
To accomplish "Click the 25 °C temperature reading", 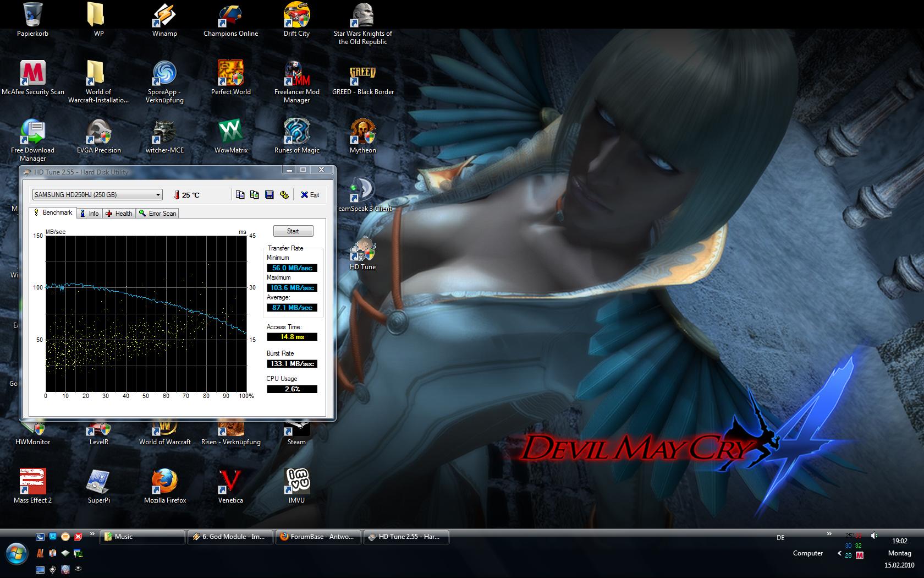I will click(x=191, y=195).
